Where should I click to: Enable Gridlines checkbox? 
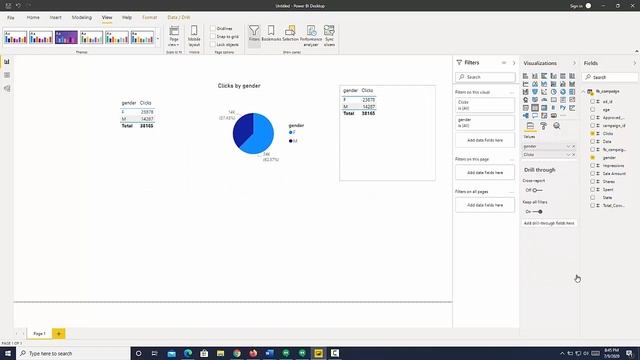click(x=213, y=28)
